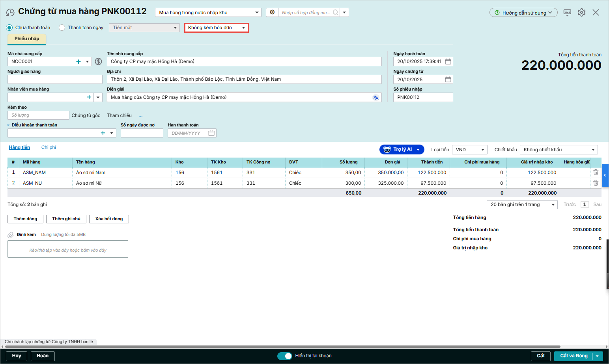Open supplier debt dollar icon
Viewport: 609px width, 364px height.
(99, 61)
